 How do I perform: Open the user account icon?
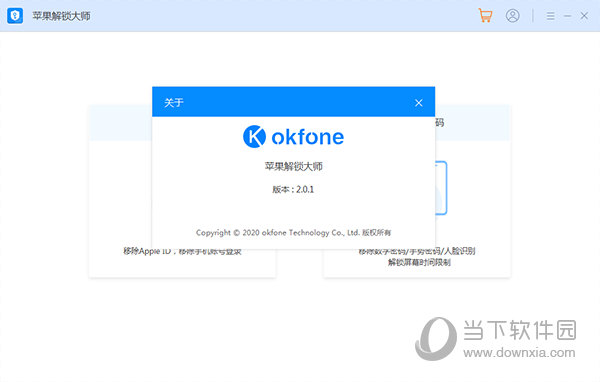(512, 16)
